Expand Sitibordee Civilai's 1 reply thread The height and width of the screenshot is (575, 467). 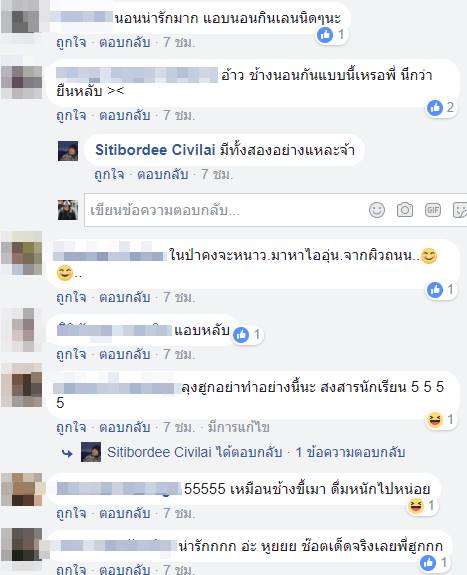(x=350, y=452)
